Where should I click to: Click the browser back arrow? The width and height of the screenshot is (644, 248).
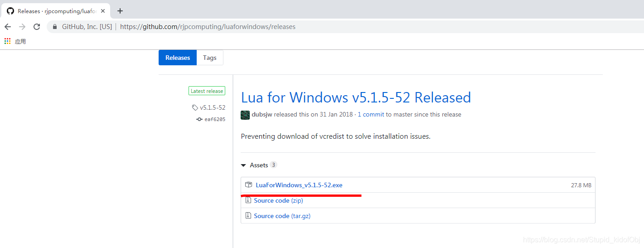pos(8,27)
